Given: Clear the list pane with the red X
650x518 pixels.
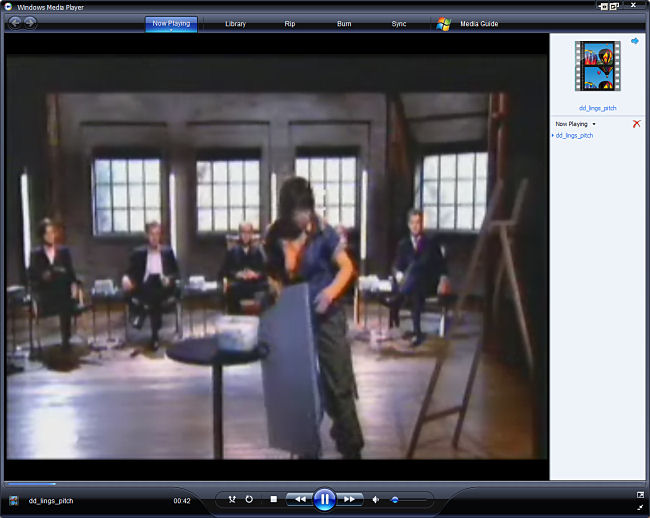Looking at the screenshot, I should (x=636, y=123).
